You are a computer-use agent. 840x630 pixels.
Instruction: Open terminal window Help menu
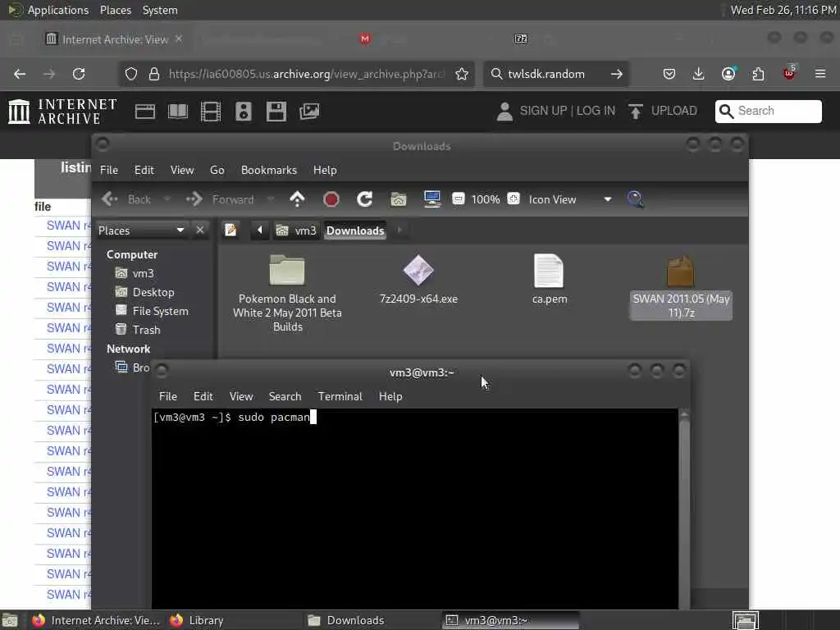pos(390,396)
